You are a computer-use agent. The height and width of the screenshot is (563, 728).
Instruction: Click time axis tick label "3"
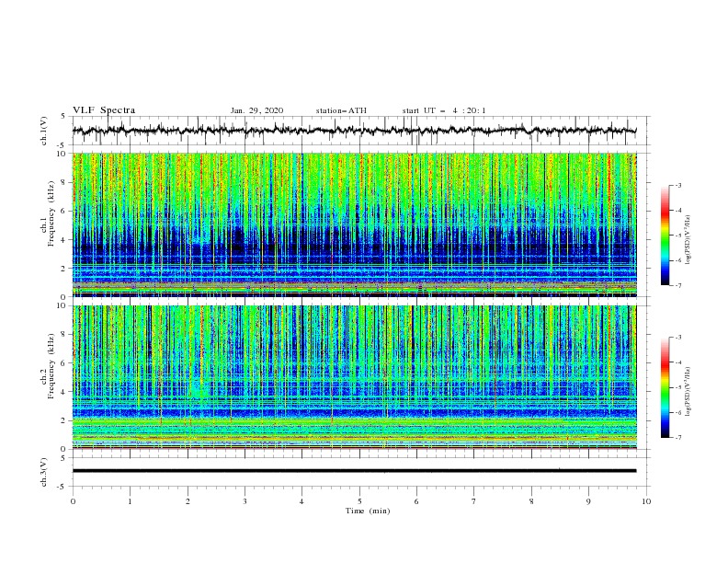tap(245, 501)
